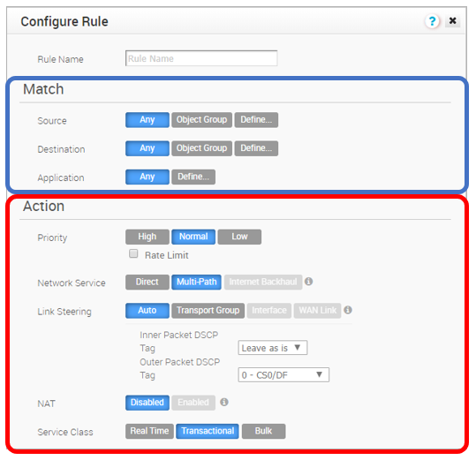Select Object Group for Source

coord(202,120)
